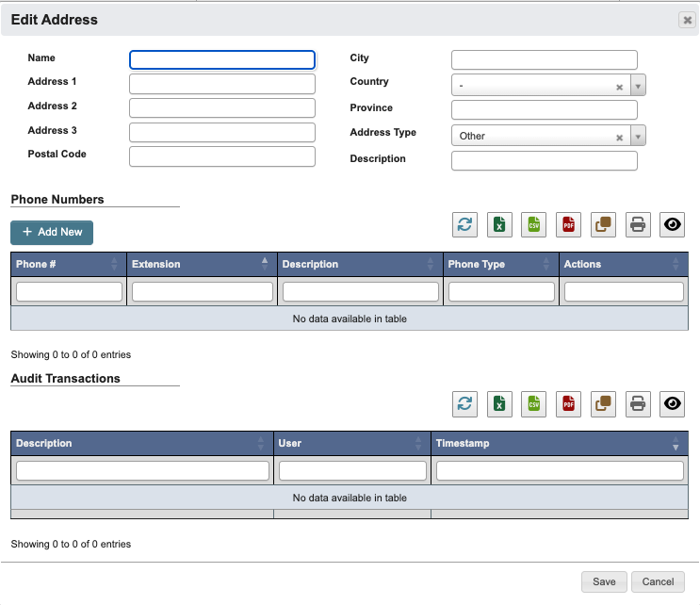Viewport: 700px width, 605px height.
Task: Copy Audit Transactions table data
Action: pyautogui.click(x=603, y=404)
